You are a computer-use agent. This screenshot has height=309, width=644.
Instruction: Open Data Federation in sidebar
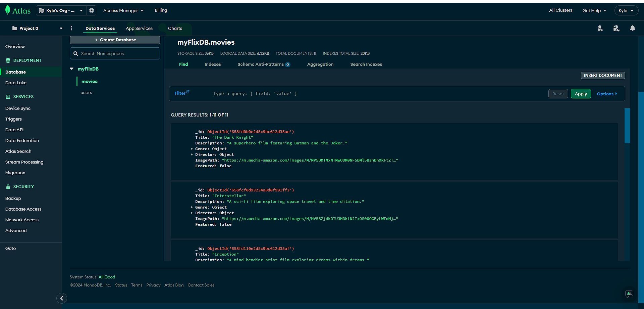(22, 140)
